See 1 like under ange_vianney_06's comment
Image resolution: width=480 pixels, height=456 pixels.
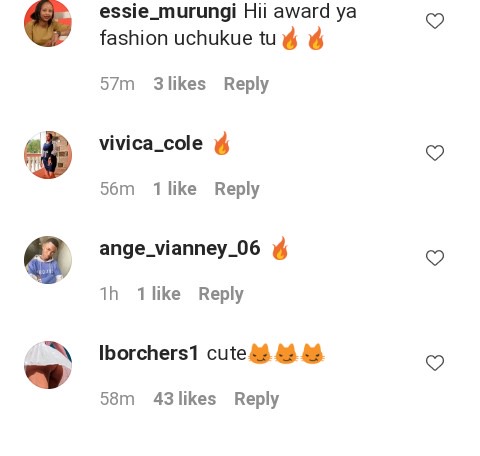[x=159, y=294]
